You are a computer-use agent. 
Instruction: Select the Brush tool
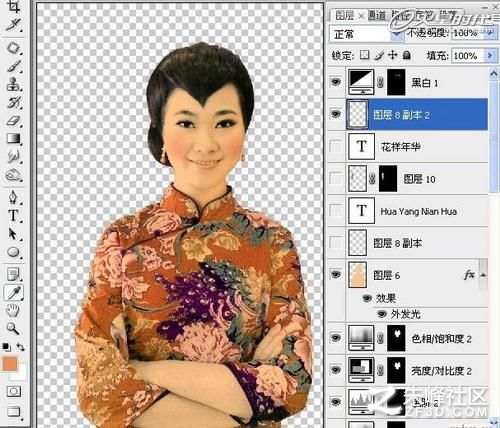[x=13, y=66]
